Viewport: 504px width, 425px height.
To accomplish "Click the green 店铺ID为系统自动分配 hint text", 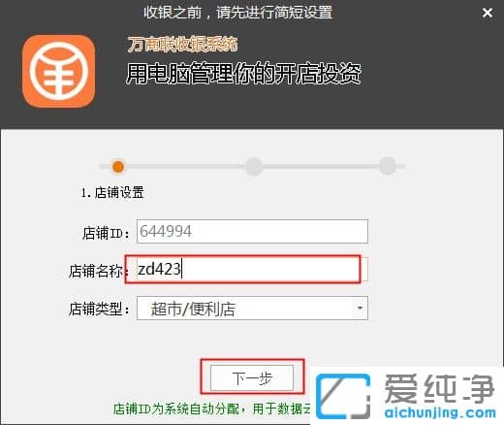I will 211,409.
